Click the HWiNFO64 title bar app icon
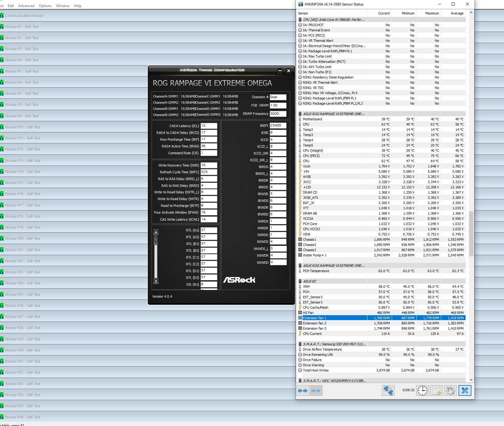The width and height of the screenshot is (504, 426). coord(300,4)
